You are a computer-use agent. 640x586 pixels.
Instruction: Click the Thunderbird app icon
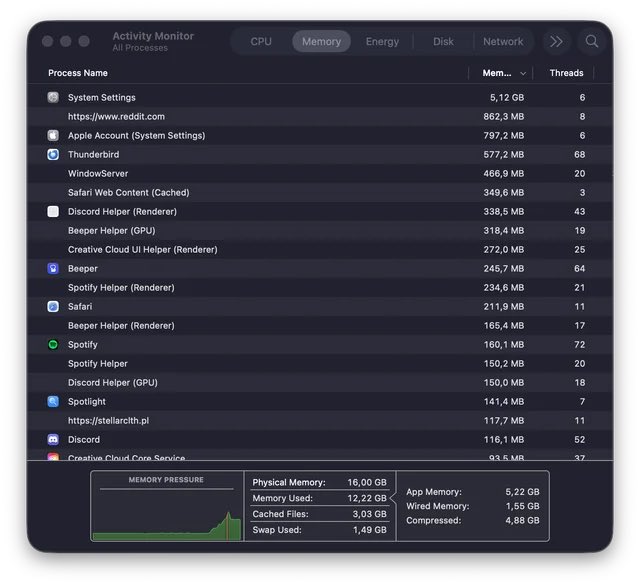click(53, 154)
